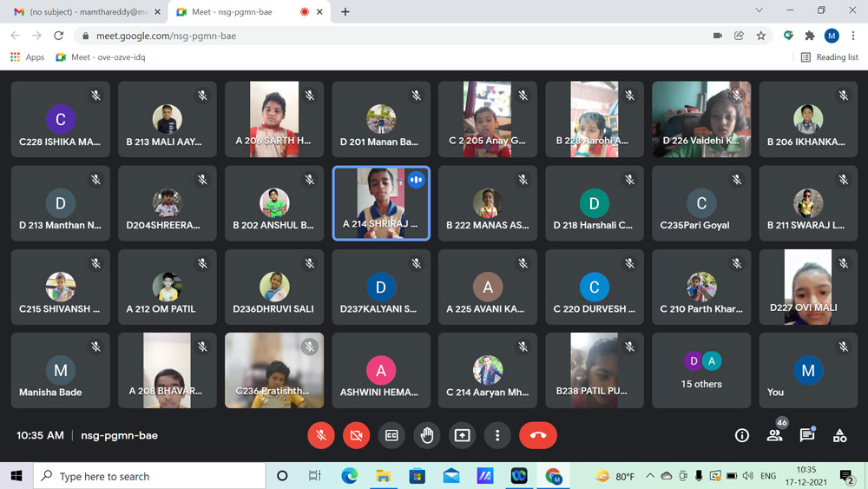Switch to the Gmail (no subject) tab
Viewport: 868px width, 489px height.
[82, 12]
